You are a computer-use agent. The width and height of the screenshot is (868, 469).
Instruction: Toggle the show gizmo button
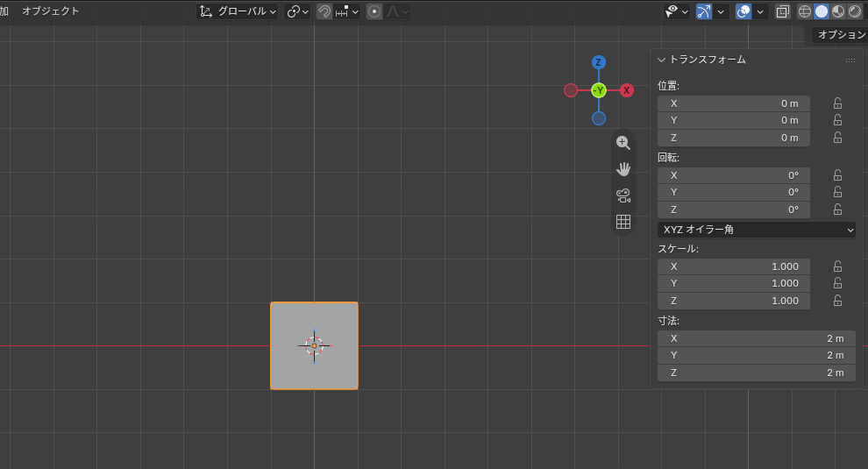(703, 11)
